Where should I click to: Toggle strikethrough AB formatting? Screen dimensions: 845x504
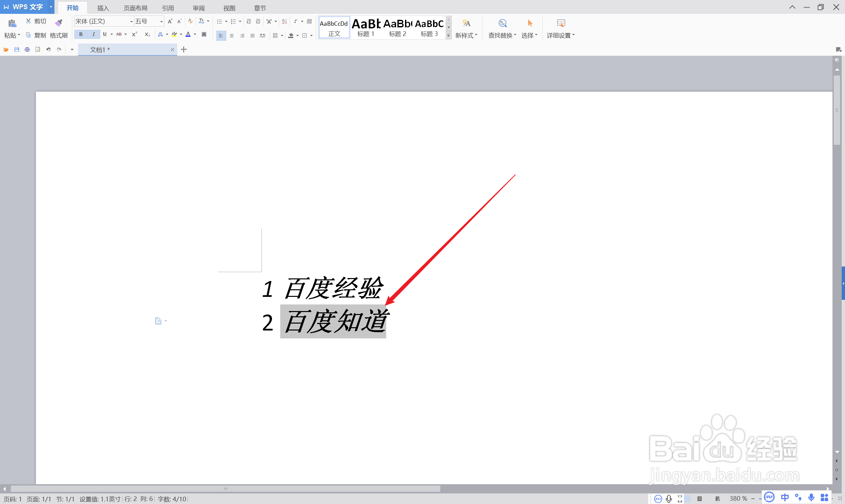point(119,34)
